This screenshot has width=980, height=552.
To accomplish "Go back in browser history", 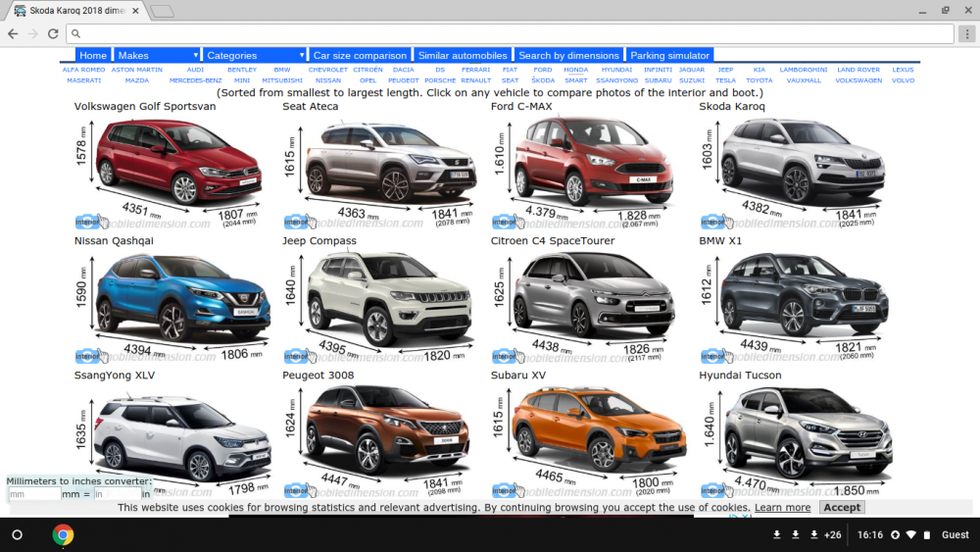I will pyautogui.click(x=13, y=33).
